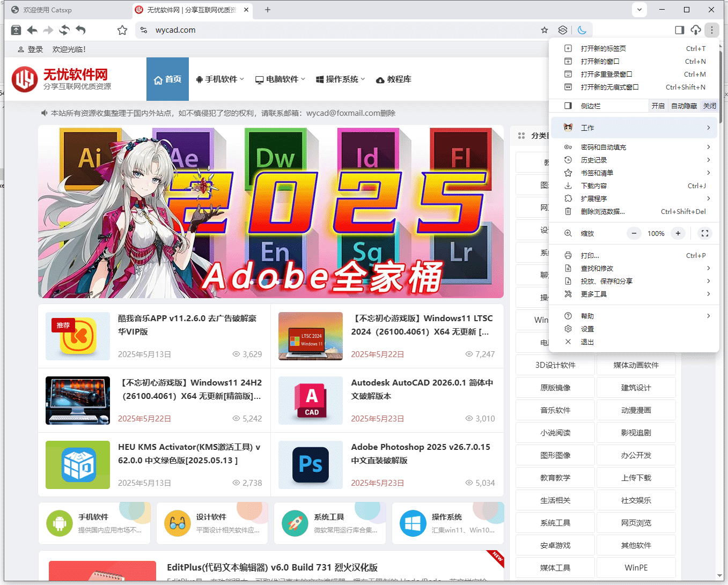
Task: Click the split-screen sidebar icon in toolbar
Action: click(x=679, y=30)
